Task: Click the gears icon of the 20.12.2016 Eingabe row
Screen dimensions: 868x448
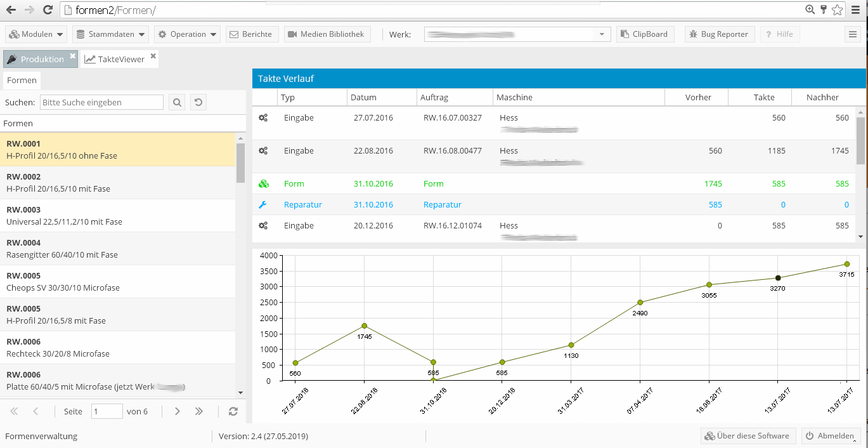Action: pos(263,225)
